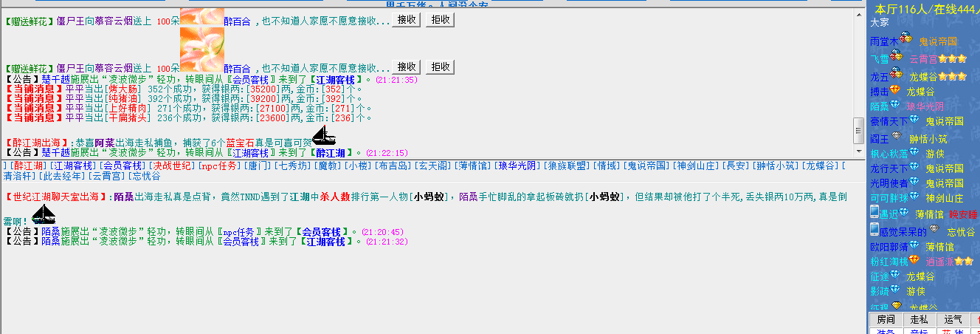Screen dimensions: 980x334
Task: Enter the [布吉岛] room
Action: tap(393, 165)
